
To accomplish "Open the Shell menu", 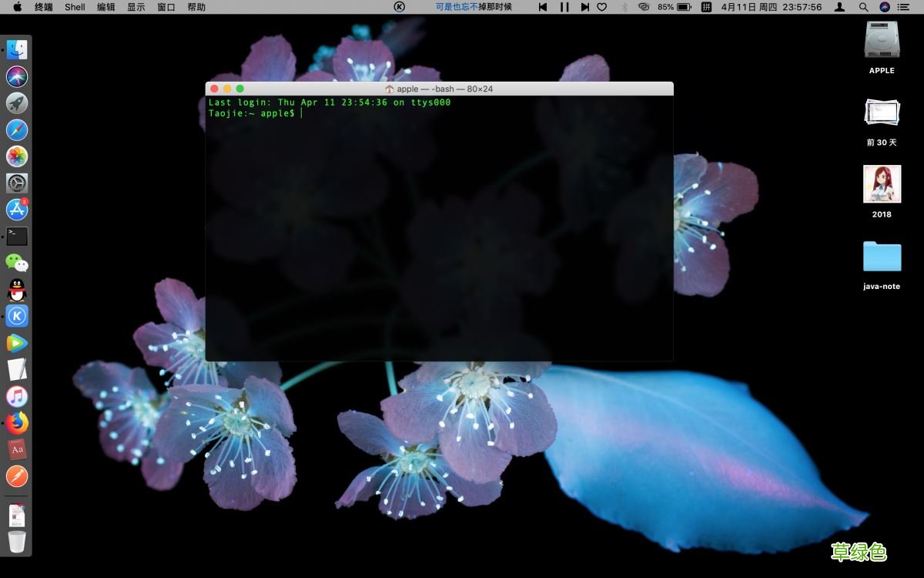I will (75, 7).
